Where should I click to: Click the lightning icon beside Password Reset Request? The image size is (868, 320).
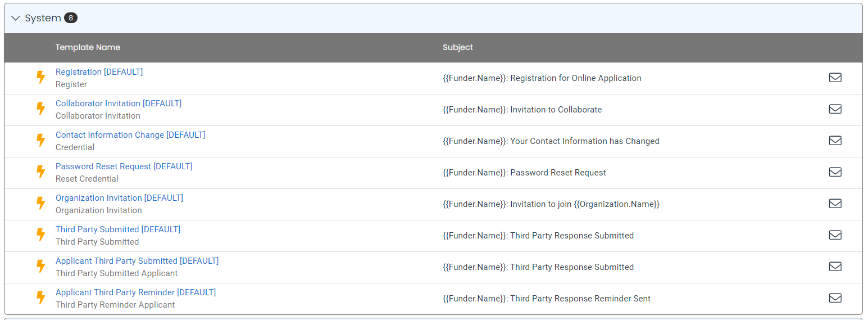click(x=40, y=172)
